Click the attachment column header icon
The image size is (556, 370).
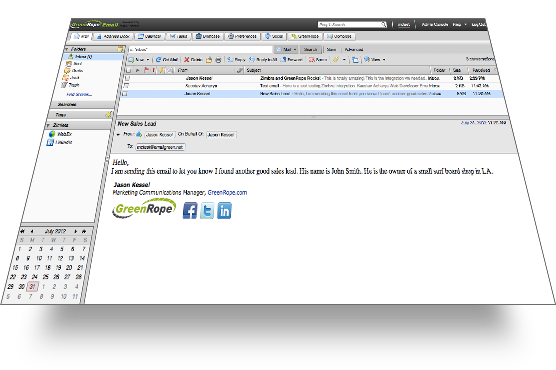coord(170,70)
